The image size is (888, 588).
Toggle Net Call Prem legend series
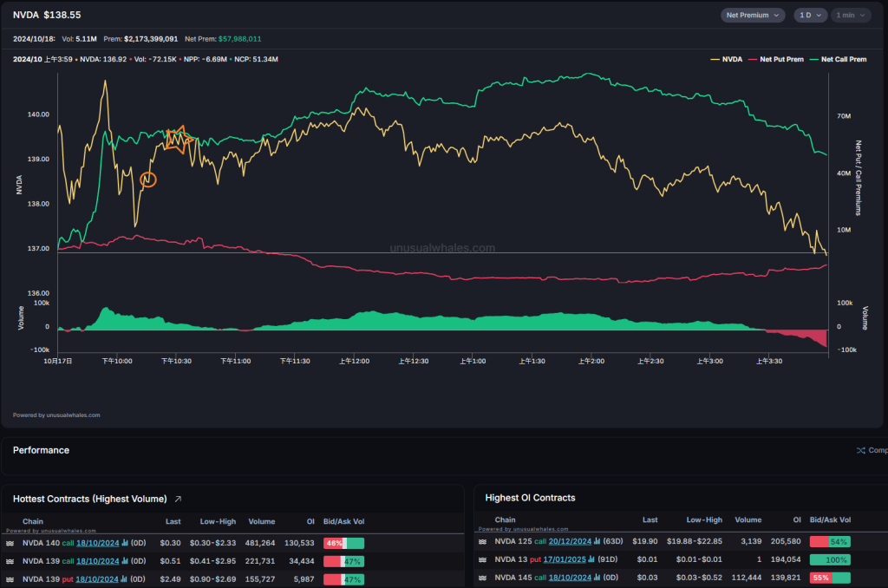838,59
